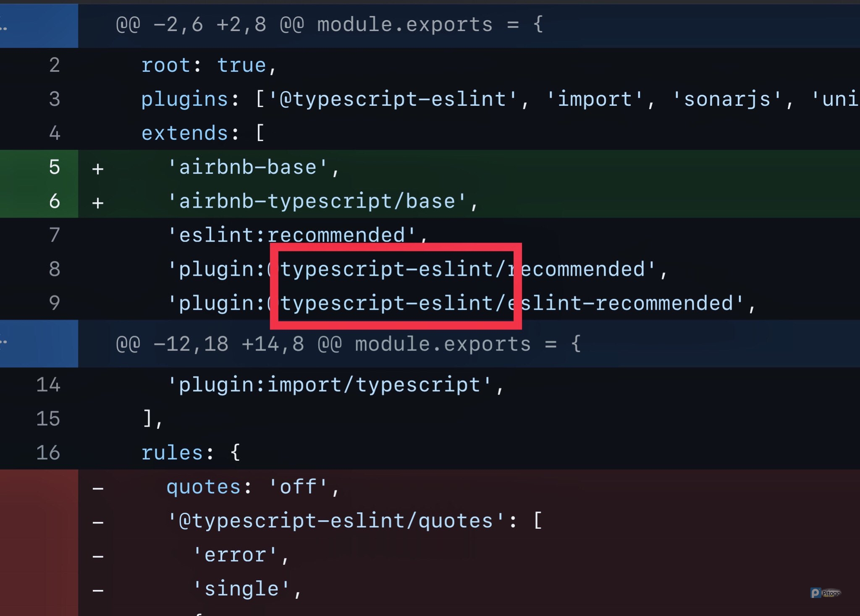
Task: Click the second hunk header '@@ -12,18 +14,8 @@'
Action: 229,344
